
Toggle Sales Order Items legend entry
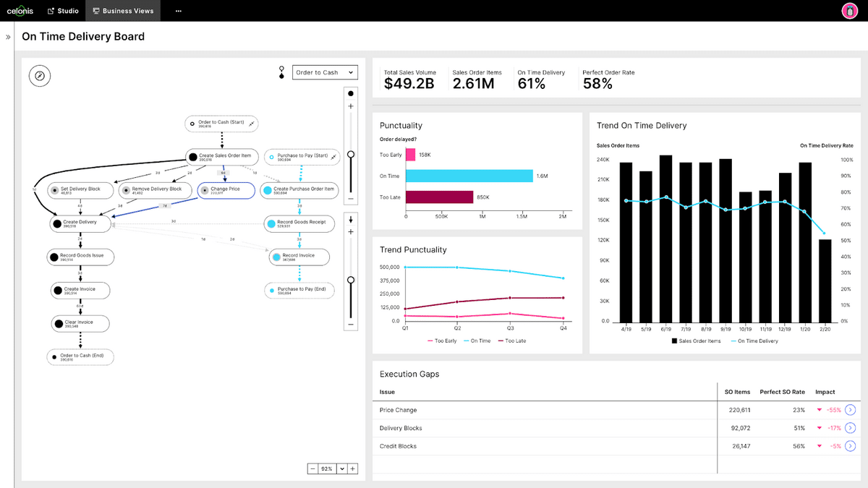tap(697, 341)
